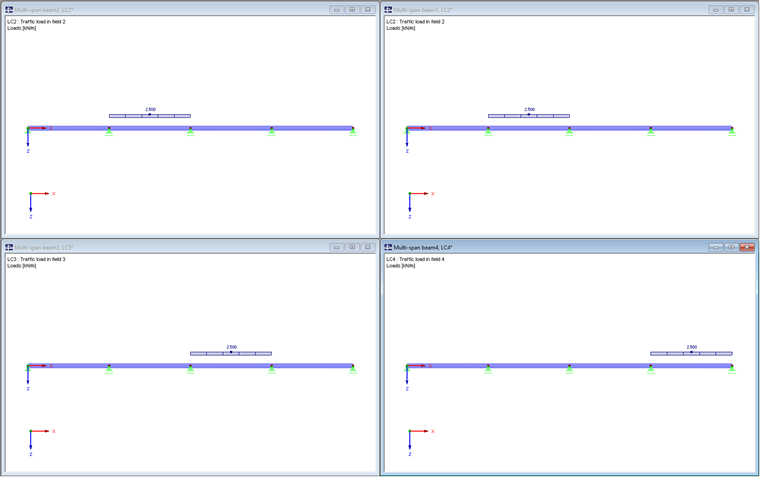Activate window by title 'Multi-span beam3, LC3*'
The width and height of the screenshot is (760, 477).
(x=44, y=247)
